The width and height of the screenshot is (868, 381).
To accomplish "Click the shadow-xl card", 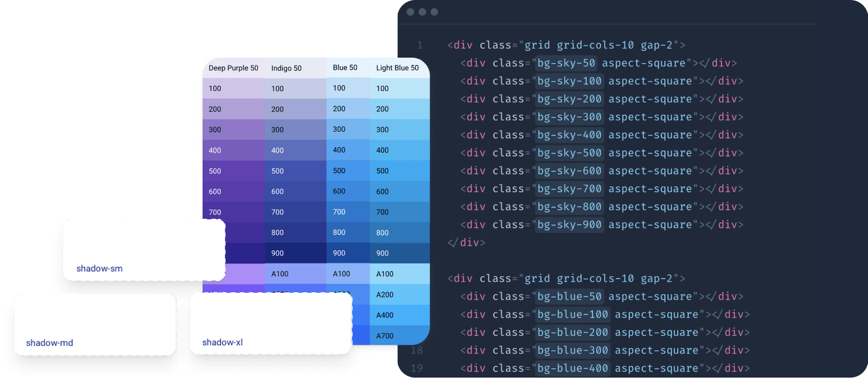I will [x=270, y=324].
